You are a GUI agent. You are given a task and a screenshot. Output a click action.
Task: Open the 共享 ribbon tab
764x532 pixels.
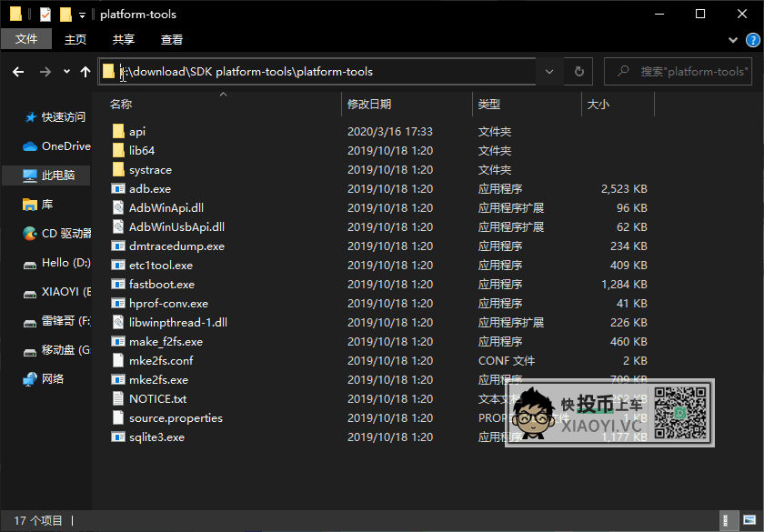pyautogui.click(x=124, y=39)
